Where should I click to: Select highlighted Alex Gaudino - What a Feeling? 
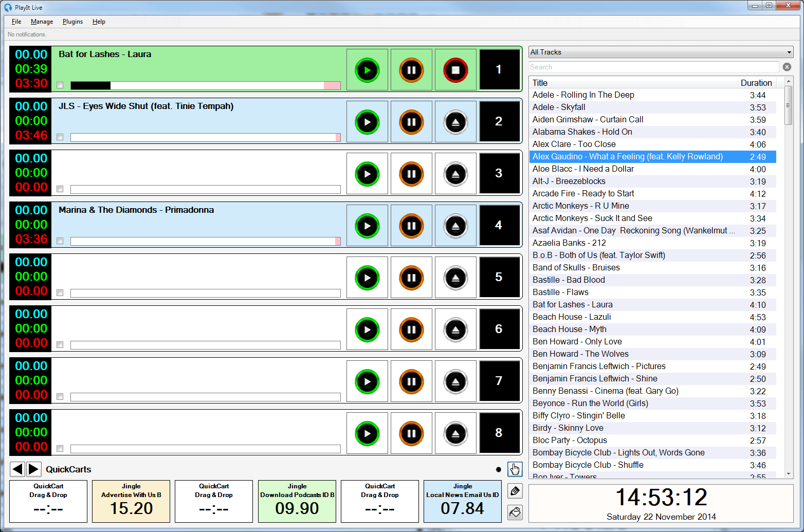653,156
